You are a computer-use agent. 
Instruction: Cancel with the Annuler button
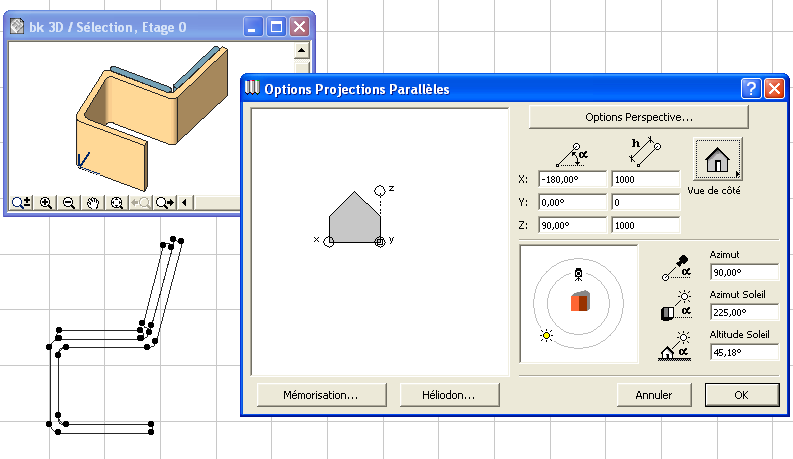[x=654, y=395]
